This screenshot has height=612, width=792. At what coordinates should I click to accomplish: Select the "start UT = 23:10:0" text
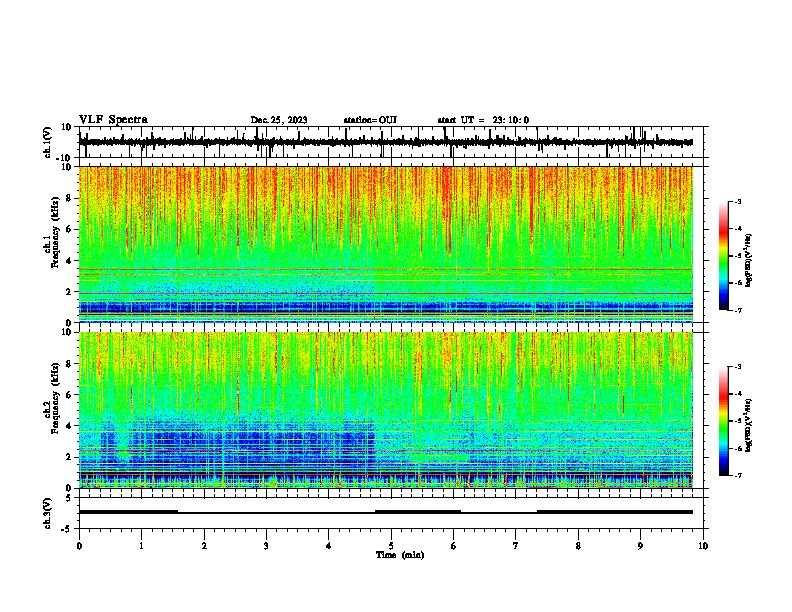483,120
